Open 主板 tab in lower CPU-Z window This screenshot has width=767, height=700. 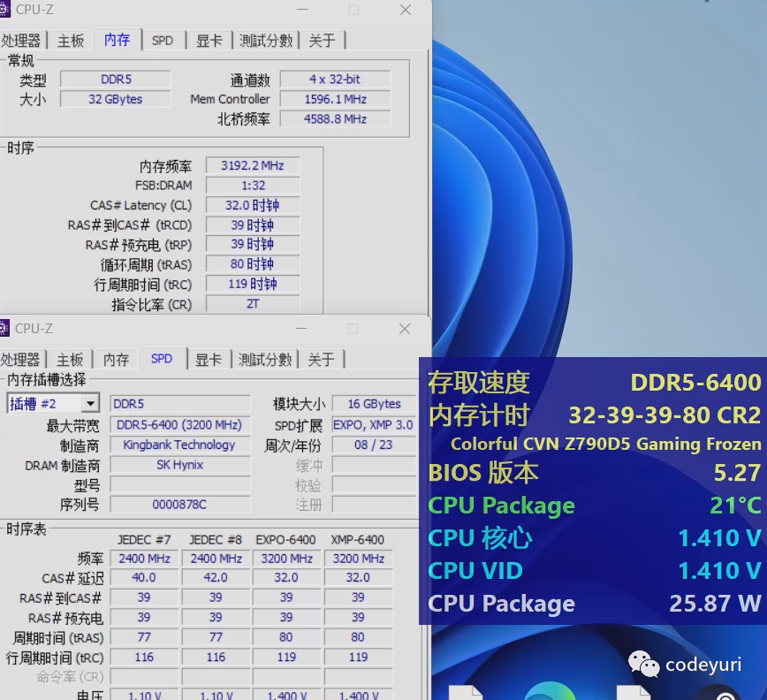click(70, 360)
